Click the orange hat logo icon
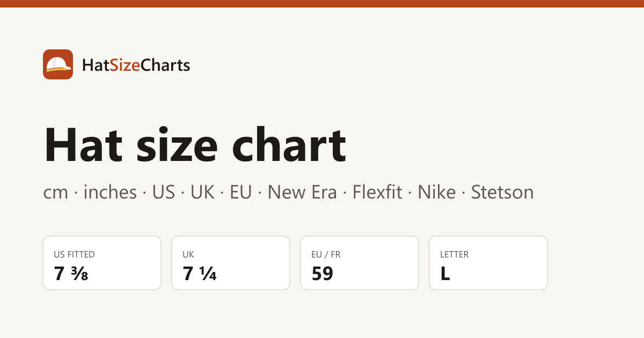Image resolution: width=644 pixels, height=338 pixels. [58, 64]
